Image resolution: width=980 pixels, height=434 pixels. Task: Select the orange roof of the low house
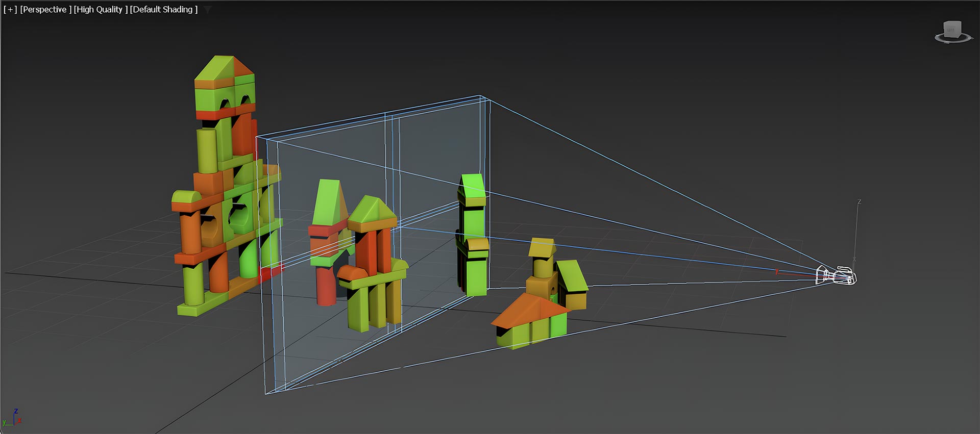click(x=526, y=308)
